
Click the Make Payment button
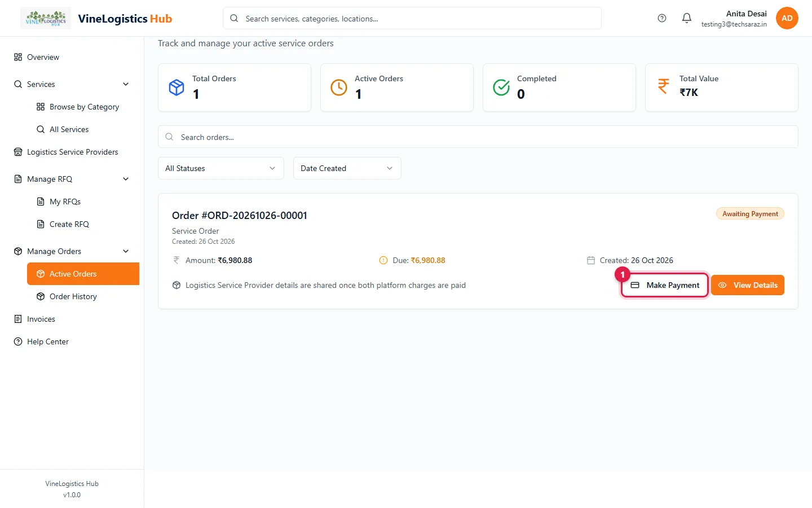tap(665, 285)
